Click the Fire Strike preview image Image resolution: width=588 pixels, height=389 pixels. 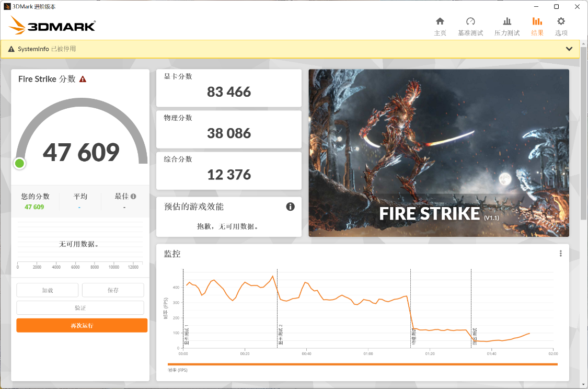click(x=439, y=153)
